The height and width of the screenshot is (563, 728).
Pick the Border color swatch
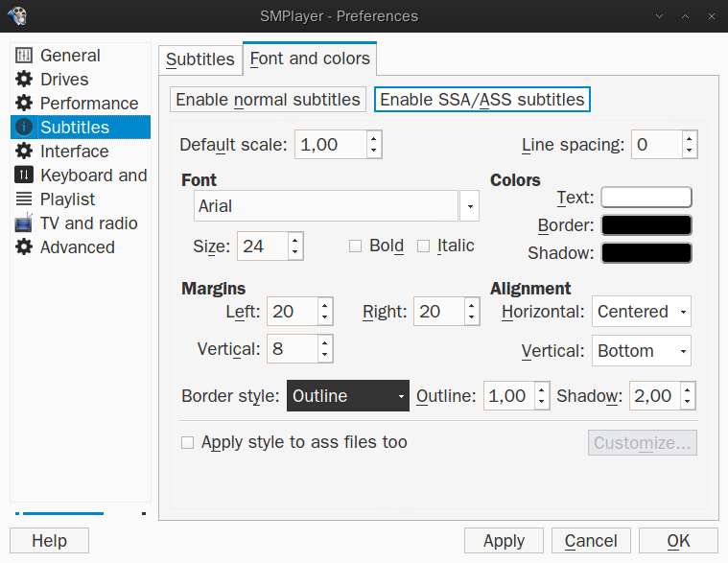(x=646, y=225)
